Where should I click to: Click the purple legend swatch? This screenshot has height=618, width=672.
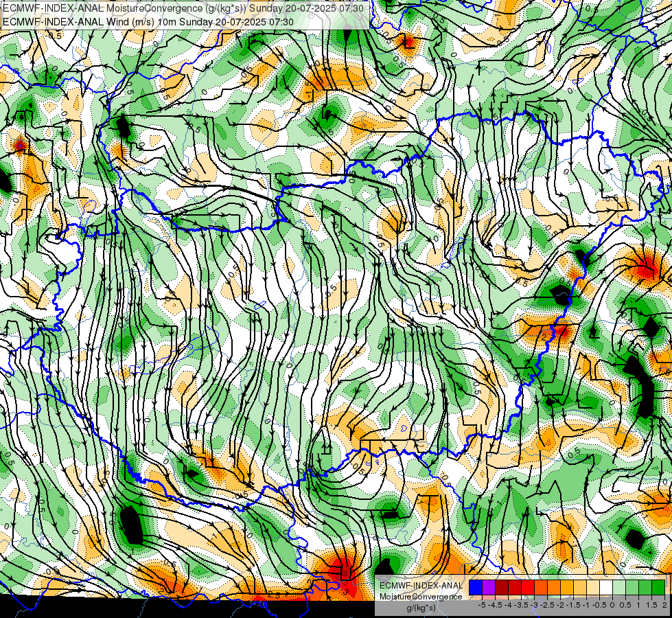(489, 588)
